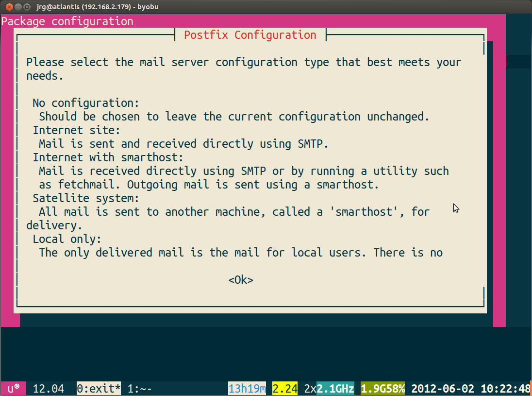
Task: Click the Package configuration header
Action: [67, 21]
